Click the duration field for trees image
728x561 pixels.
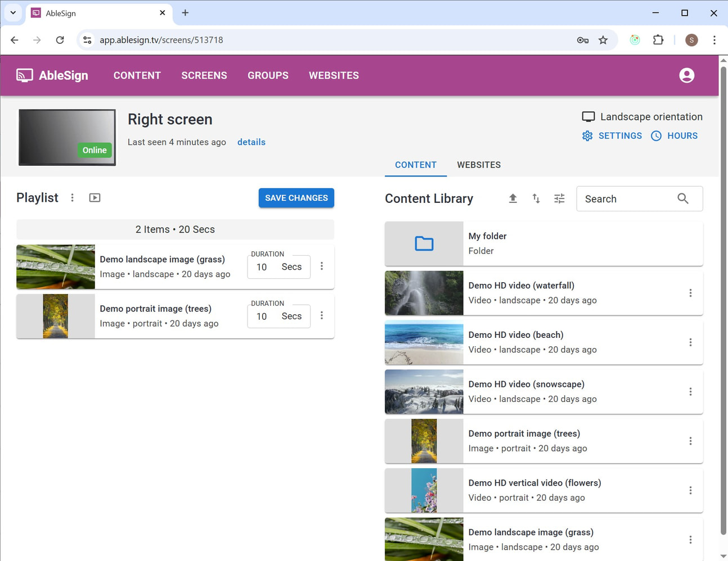262,316
